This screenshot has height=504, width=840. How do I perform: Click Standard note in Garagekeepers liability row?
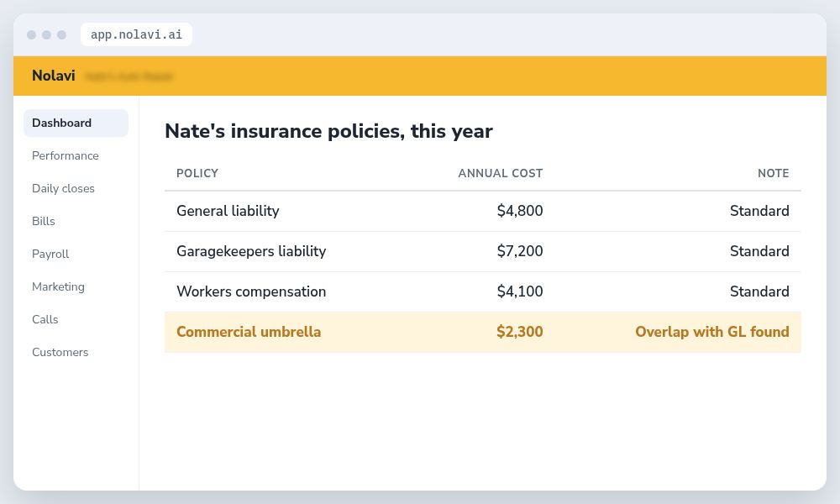pyautogui.click(x=759, y=250)
